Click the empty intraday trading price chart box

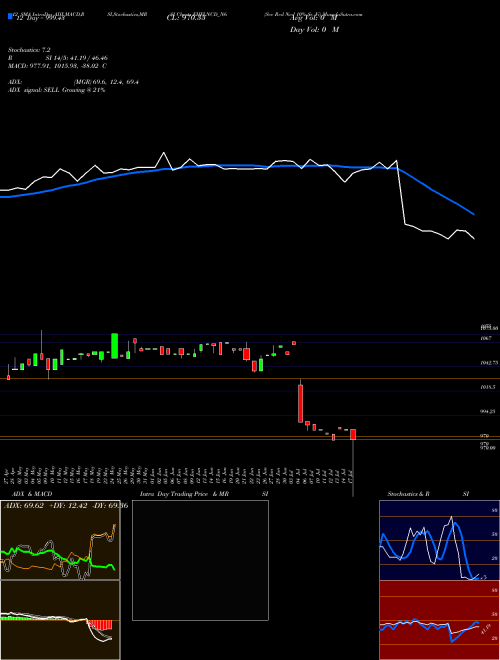(x=200, y=560)
